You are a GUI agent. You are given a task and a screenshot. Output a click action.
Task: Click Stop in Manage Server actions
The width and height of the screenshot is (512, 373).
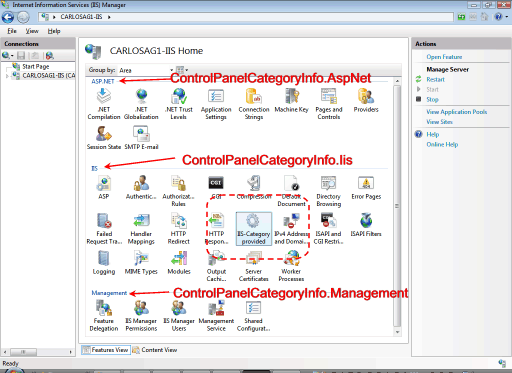432,100
